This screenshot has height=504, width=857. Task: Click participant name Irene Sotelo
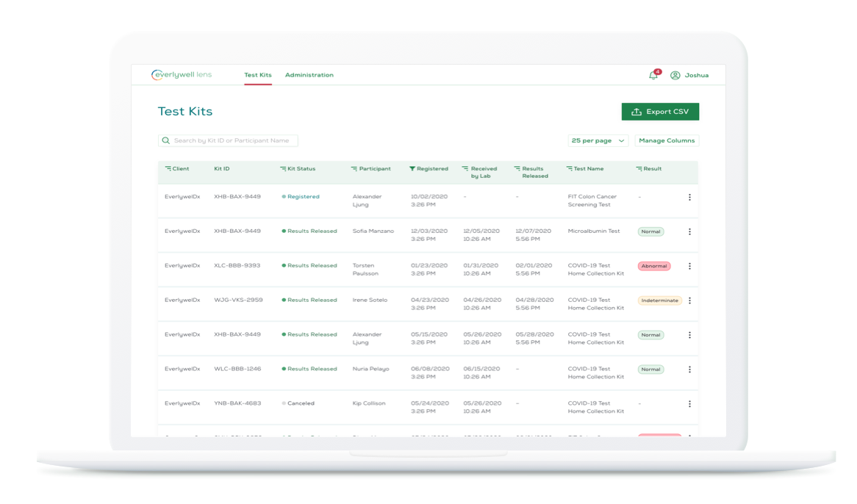point(370,300)
